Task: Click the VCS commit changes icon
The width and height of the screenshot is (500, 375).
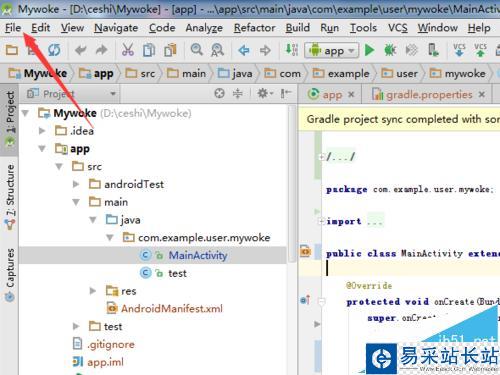Action: click(x=480, y=50)
